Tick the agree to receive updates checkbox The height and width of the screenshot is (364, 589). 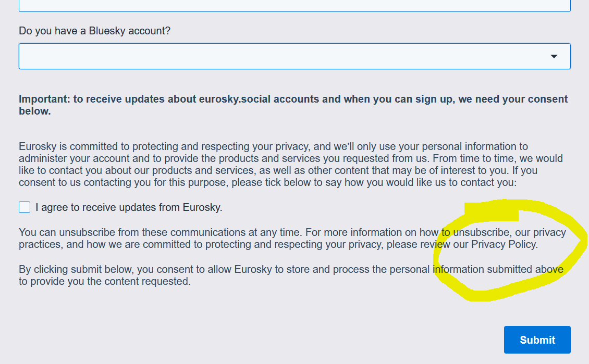pyautogui.click(x=24, y=207)
